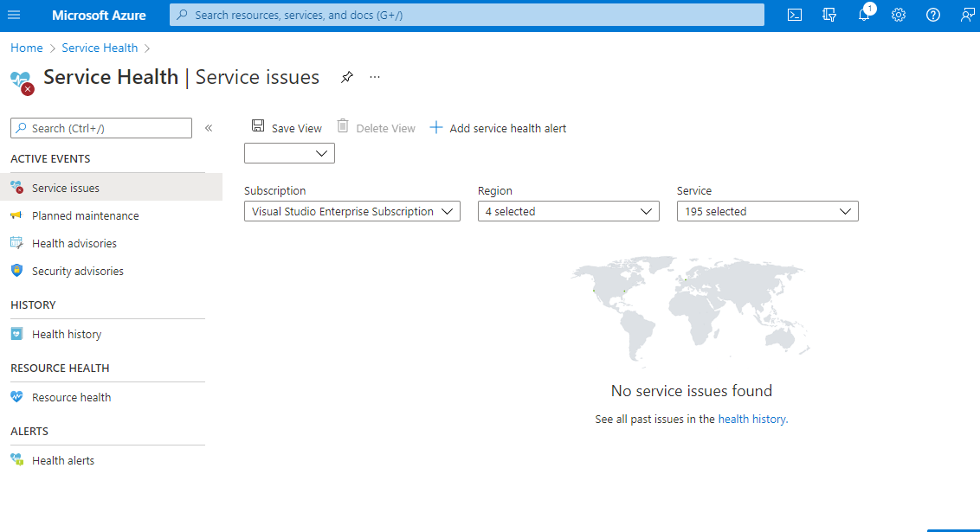This screenshot has height=532, width=980.
Task: Open the more commands ellipsis menu
Action: 374,77
